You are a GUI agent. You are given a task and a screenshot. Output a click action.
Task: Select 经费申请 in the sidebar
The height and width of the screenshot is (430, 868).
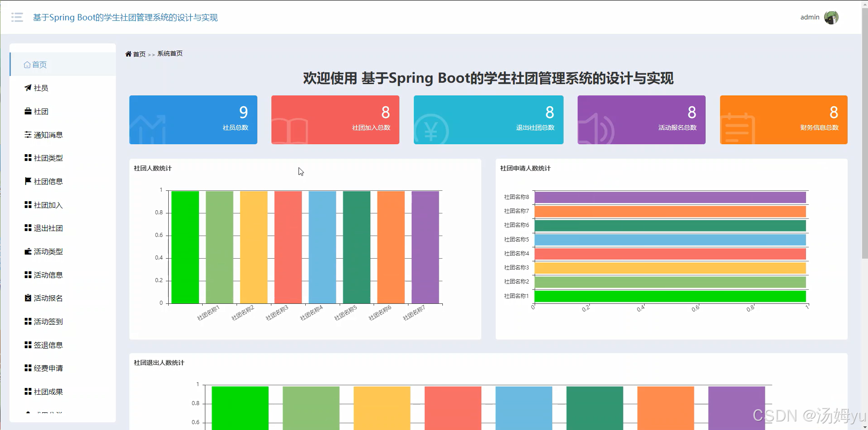point(63,368)
